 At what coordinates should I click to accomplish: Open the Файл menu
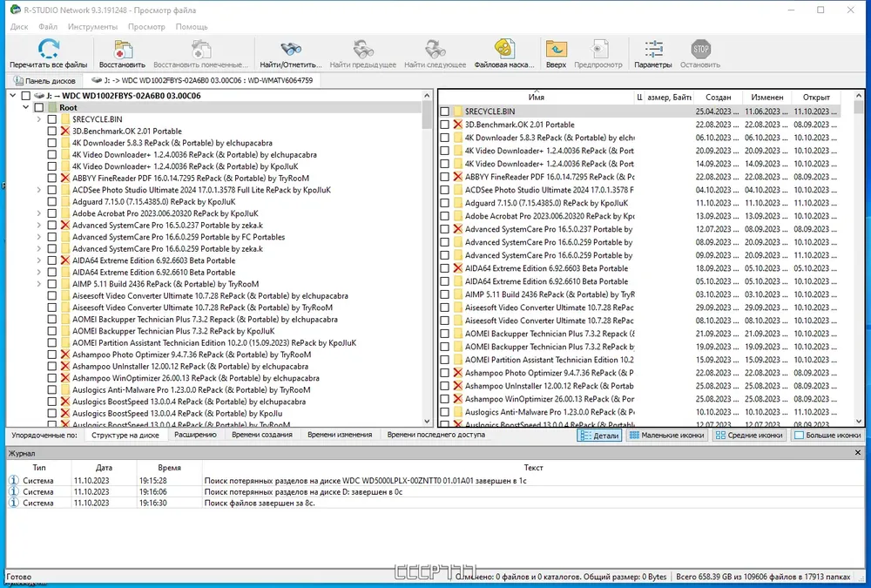coord(48,26)
